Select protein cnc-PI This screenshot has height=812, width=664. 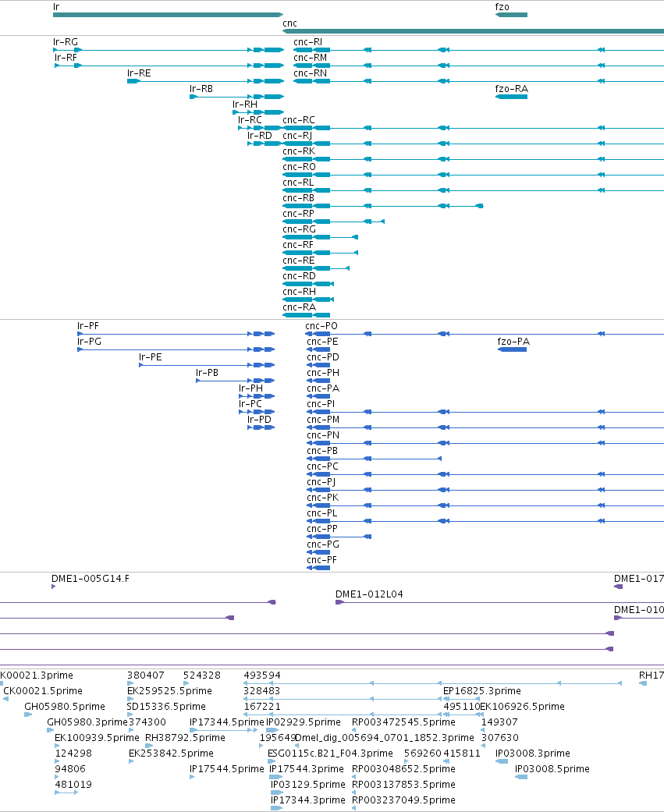tap(485, 412)
